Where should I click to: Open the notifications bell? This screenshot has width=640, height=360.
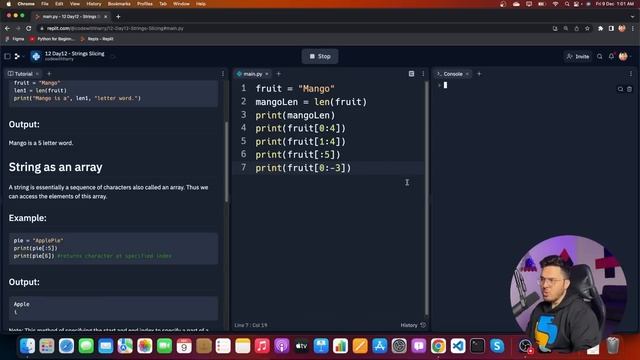click(x=611, y=56)
